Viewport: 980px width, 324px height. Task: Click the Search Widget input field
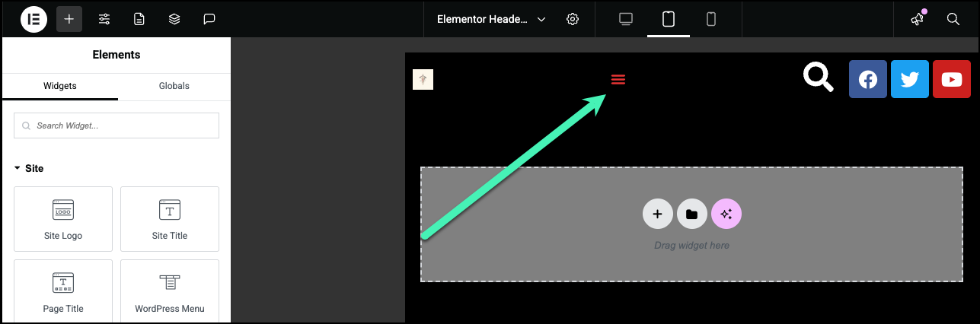117,125
